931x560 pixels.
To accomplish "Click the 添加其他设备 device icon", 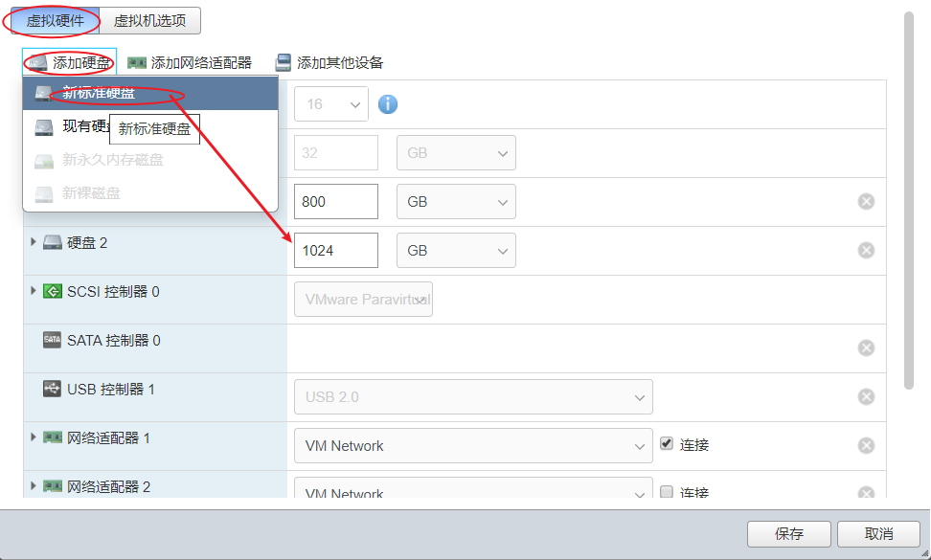I will coord(284,62).
